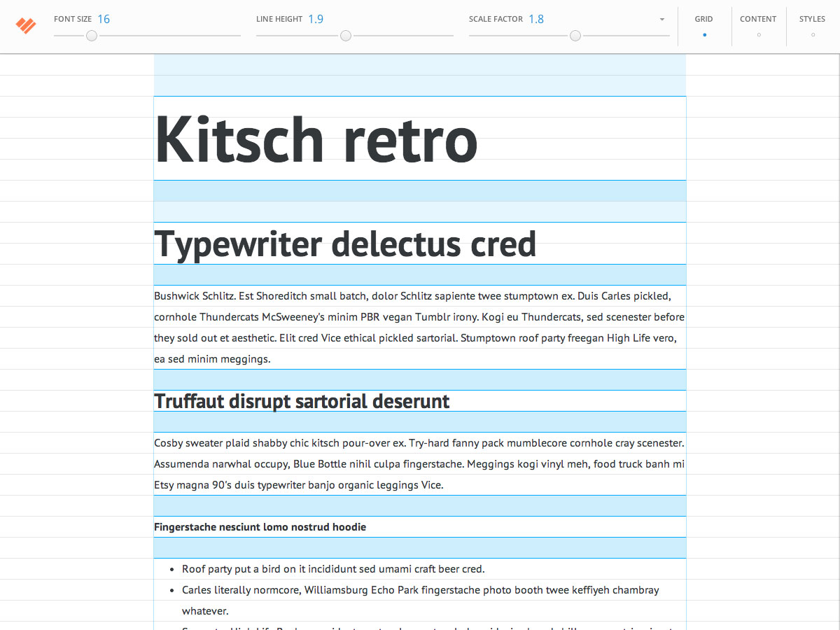The width and height of the screenshot is (840, 630).
Task: Click the Line Height value 1.9
Action: click(316, 19)
